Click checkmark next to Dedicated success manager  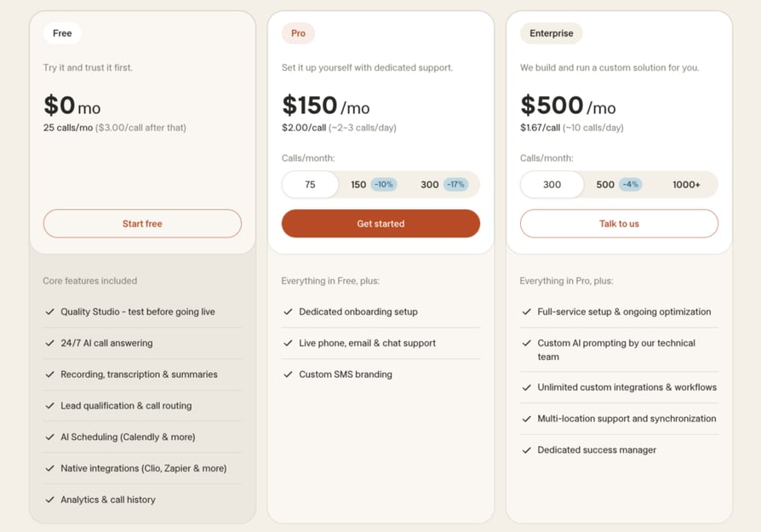pos(527,450)
